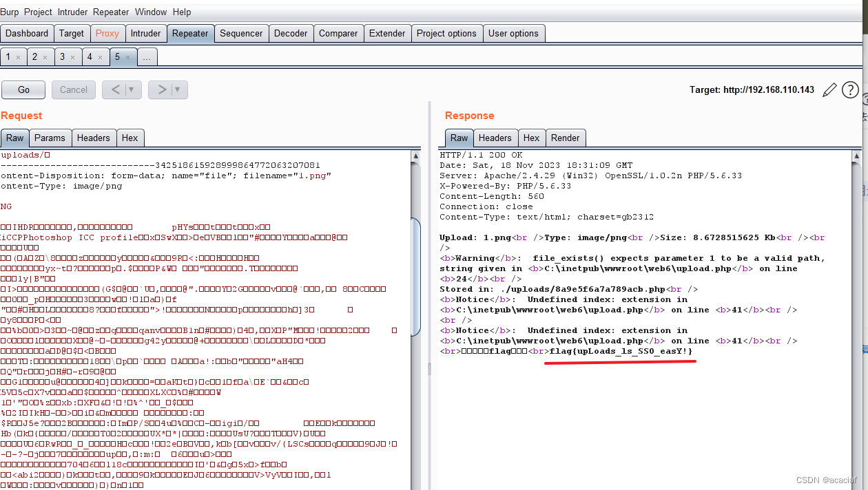Open the Intruder menu in menu bar

pyautogui.click(x=73, y=12)
